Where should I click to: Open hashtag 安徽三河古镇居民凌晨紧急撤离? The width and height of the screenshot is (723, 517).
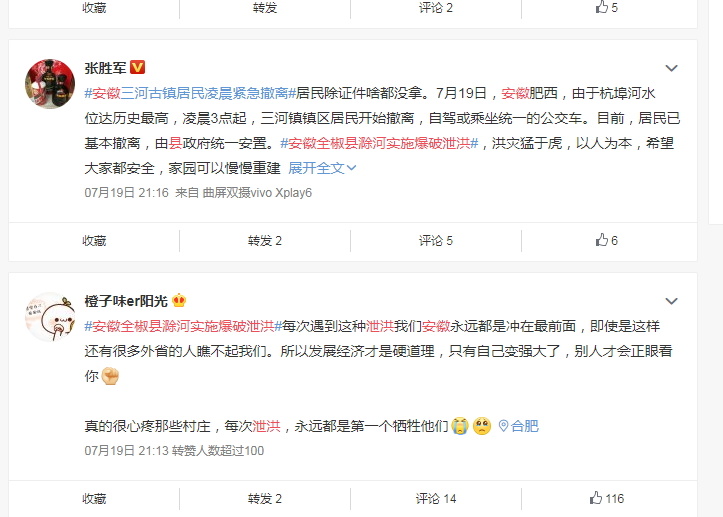pyautogui.click(x=190, y=93)
